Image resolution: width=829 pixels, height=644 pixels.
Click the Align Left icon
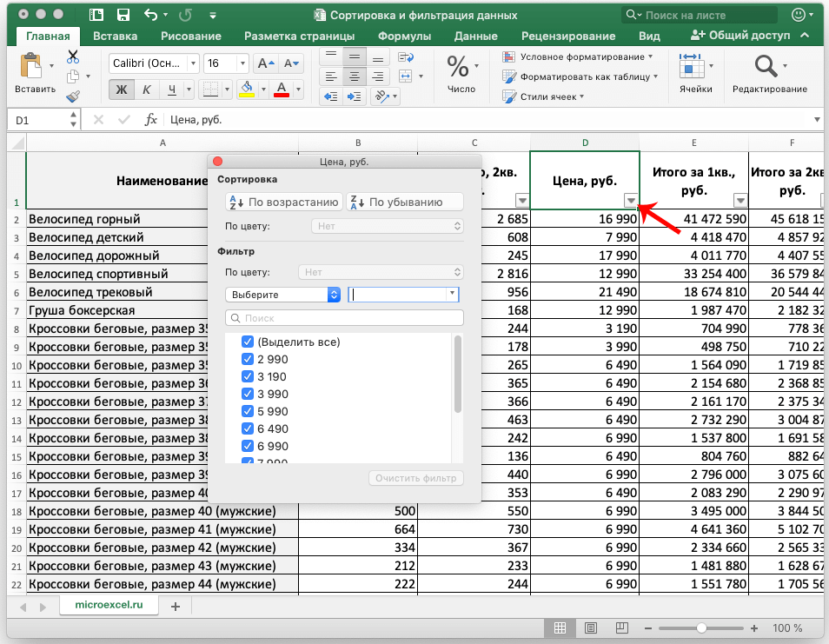click(331, 77)
